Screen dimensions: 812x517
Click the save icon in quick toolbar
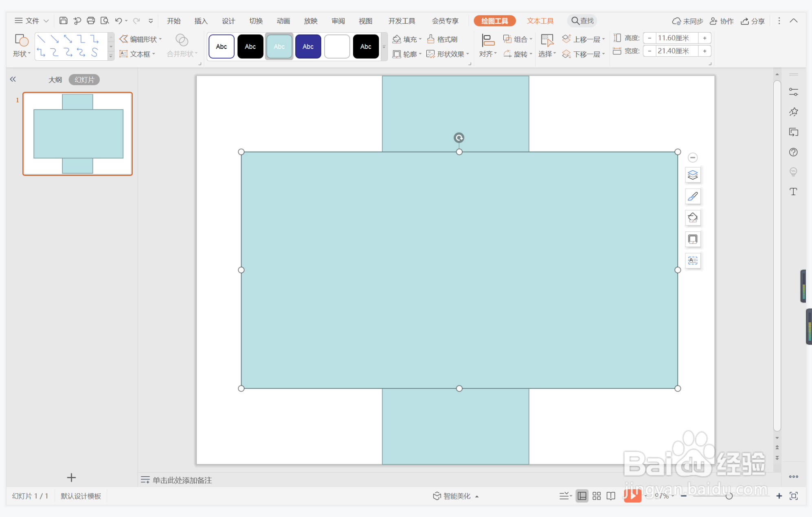pos(63,21)
